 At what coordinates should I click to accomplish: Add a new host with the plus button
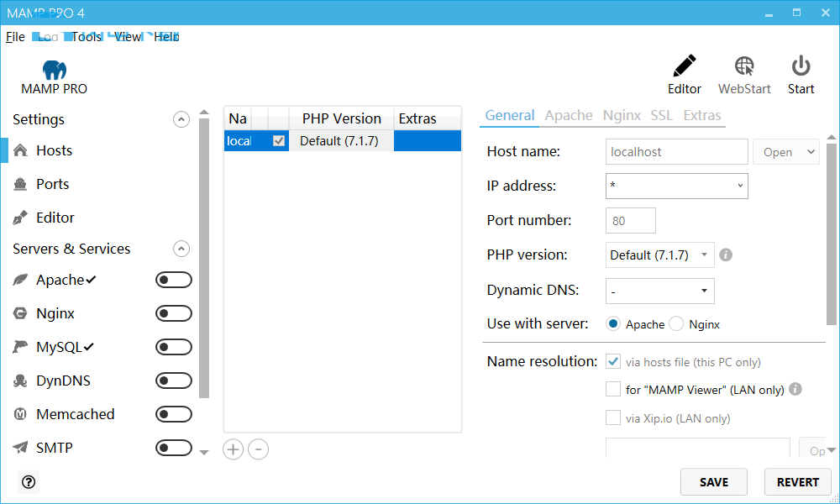(233, 449)
